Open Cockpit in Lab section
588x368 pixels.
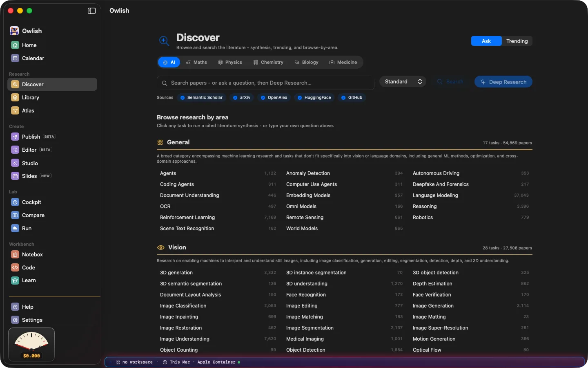point(52,202)
